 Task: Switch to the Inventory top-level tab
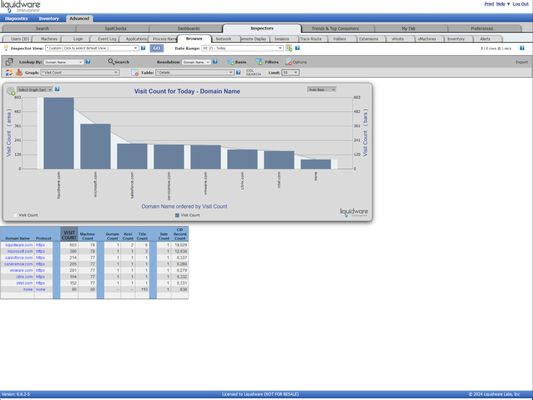coord(49,19)
